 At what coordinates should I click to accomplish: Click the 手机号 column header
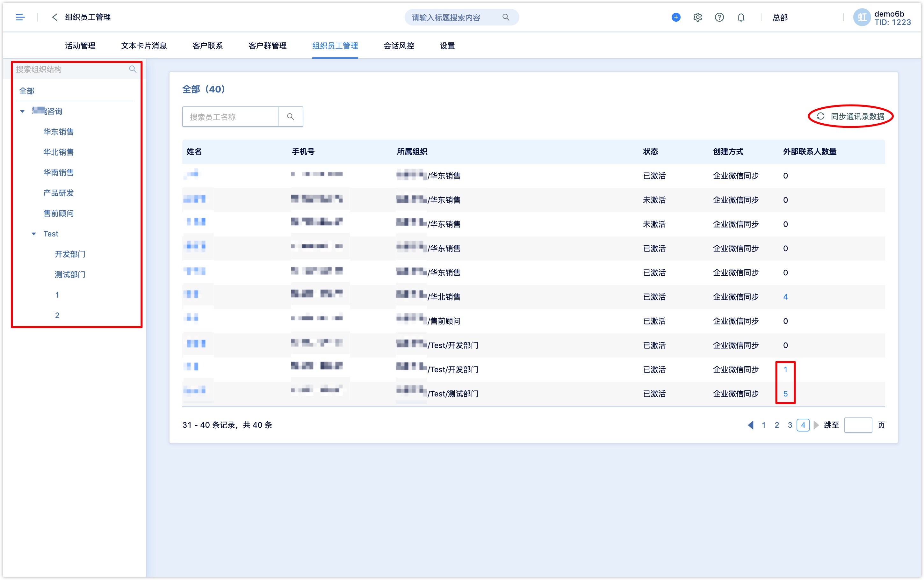click(x=303, y=151)
